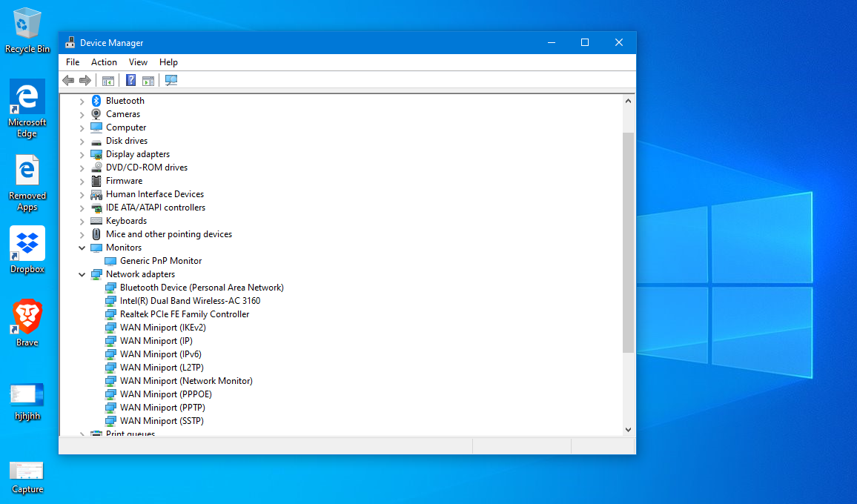This screenshot has height=504, width=857.
Task: Select WAN Miniport (IP) entry
Action: pos(156,341)
